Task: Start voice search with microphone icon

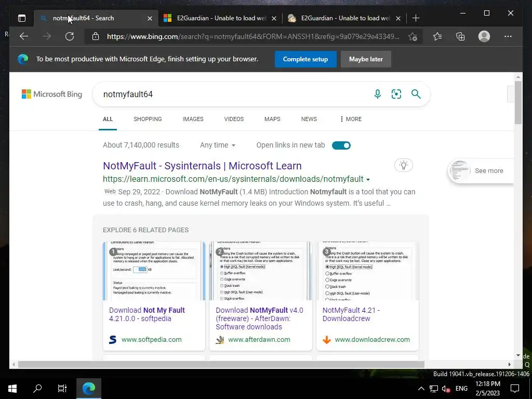Action: (377, 94)
